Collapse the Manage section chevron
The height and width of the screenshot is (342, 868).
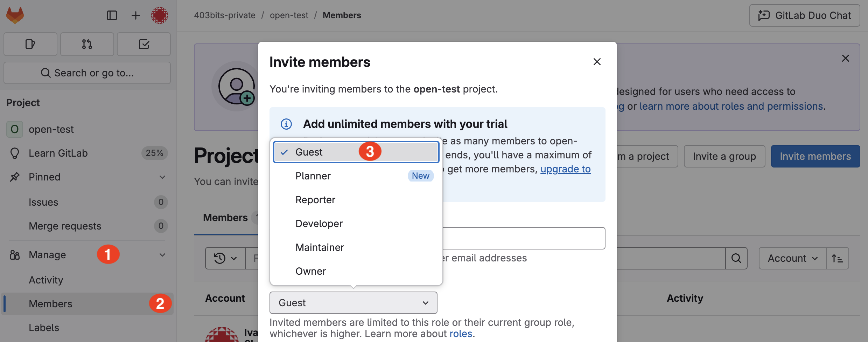coord(162,255)
